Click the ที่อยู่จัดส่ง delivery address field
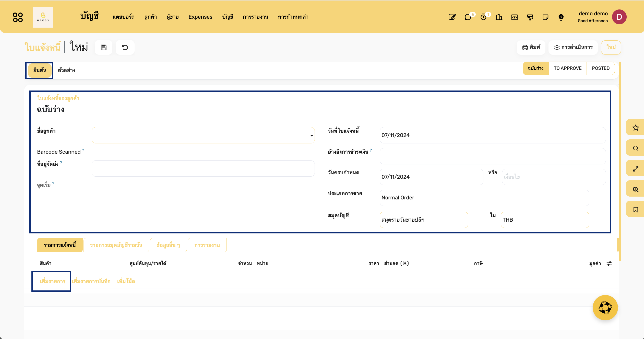The image size is (644, 339). (203, 168)
